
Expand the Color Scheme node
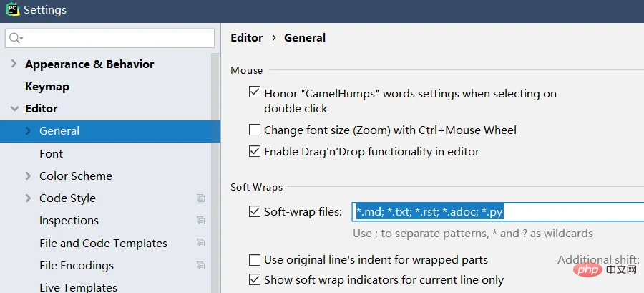coord(28,176)
